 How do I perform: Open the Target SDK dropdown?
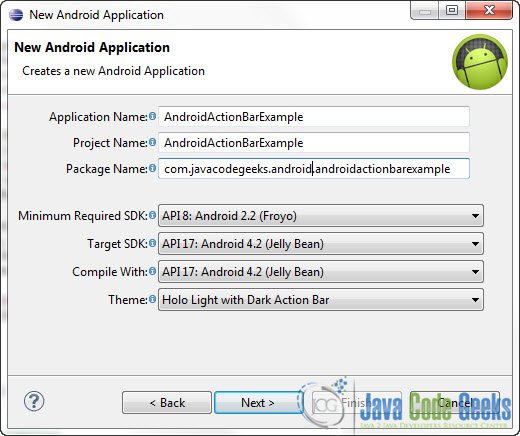pos(321,244)
